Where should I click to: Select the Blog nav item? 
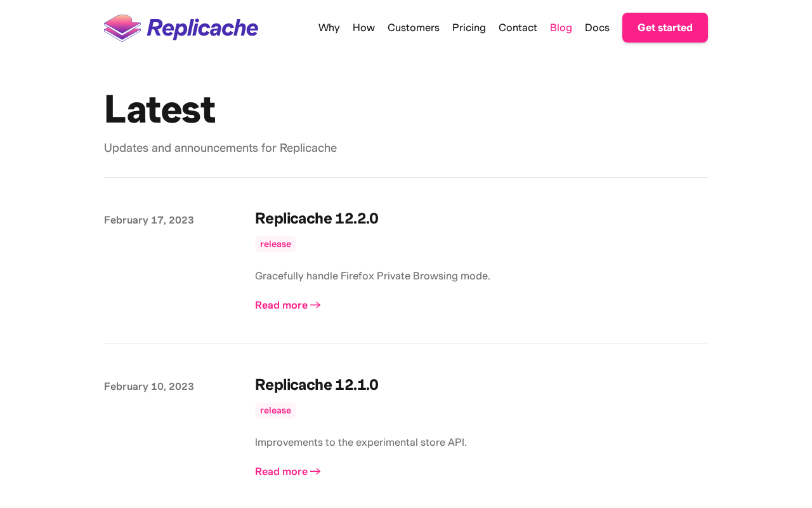tap(561, 28)
